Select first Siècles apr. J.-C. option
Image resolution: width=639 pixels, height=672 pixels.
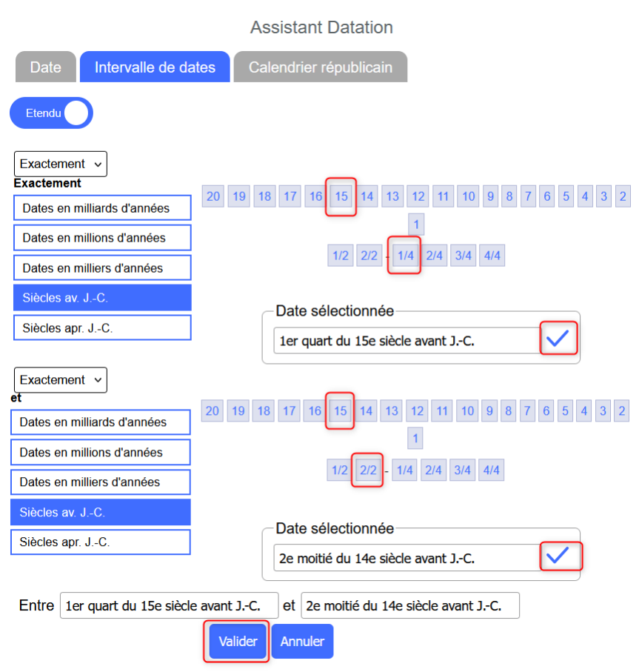pos(102,327)
